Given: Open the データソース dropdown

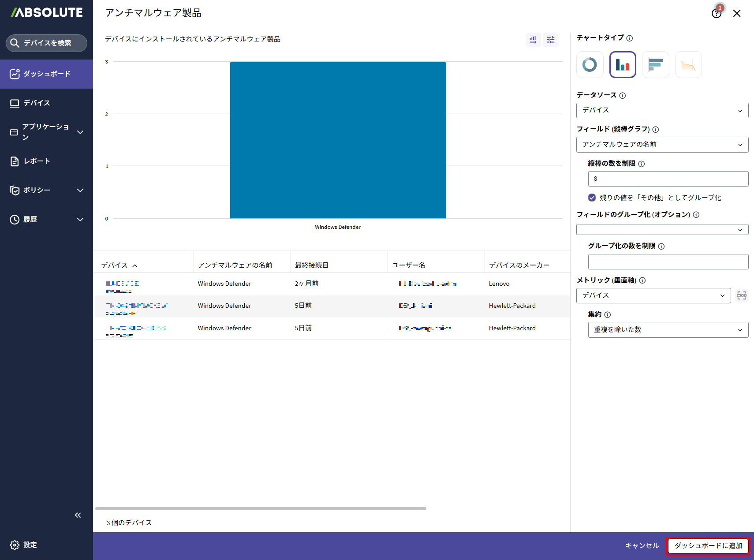Looking at the screenshot, I should (662, 110).
